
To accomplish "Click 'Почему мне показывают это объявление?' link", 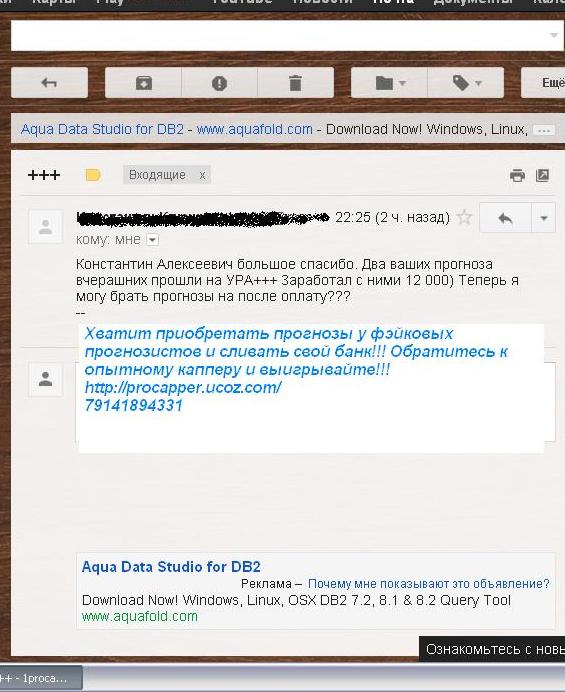I will pos(429,583).
